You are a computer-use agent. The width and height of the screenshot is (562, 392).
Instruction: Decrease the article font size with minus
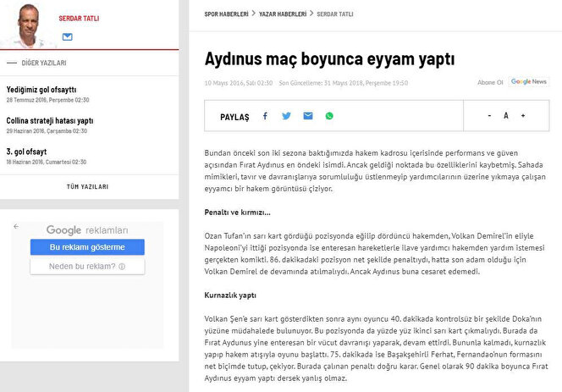point(489,116)
